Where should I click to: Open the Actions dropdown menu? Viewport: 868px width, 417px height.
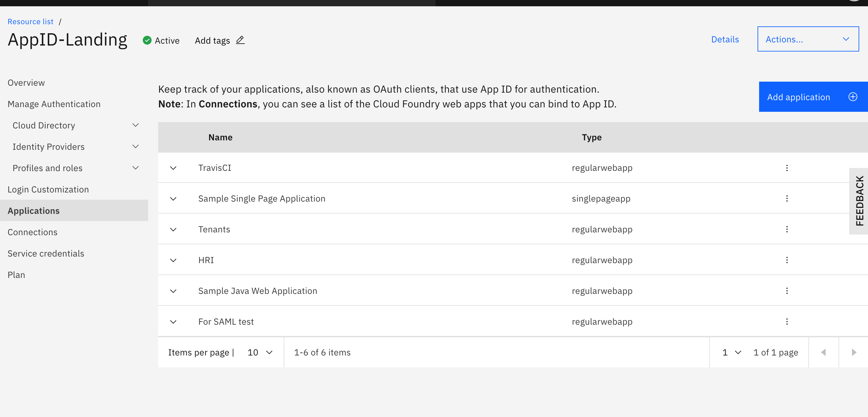click(808, 39)
